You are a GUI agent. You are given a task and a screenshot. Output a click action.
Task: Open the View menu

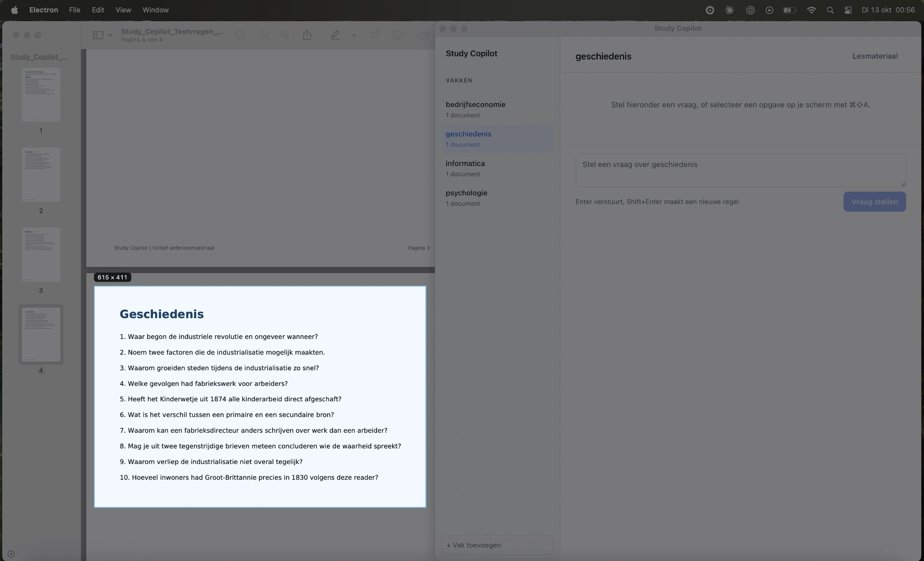pyautogui.click(x=123, y=10)
